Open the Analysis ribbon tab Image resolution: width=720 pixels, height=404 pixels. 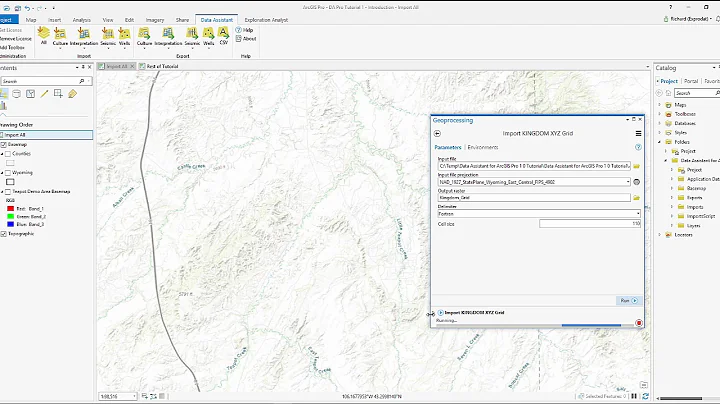pyautogui.click(x=81, y=20)
